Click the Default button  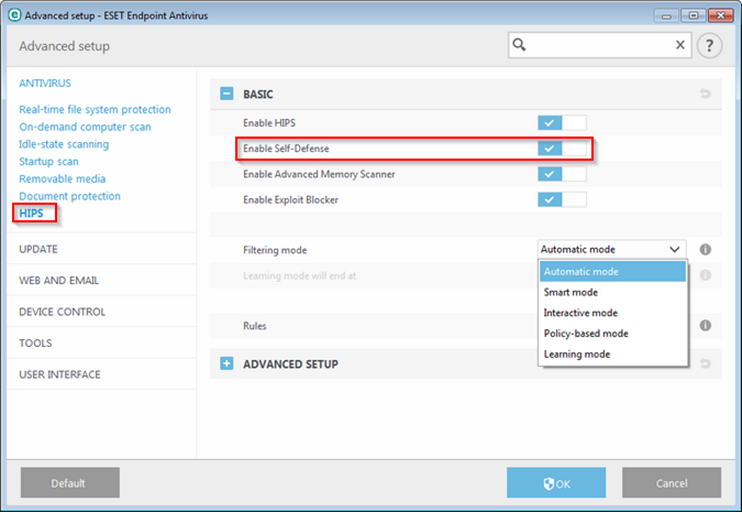tap(70, 483)
